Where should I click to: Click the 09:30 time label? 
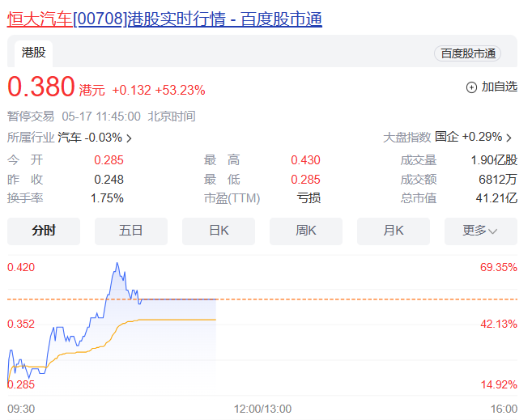pyautogui.click(x=21, y=409)
